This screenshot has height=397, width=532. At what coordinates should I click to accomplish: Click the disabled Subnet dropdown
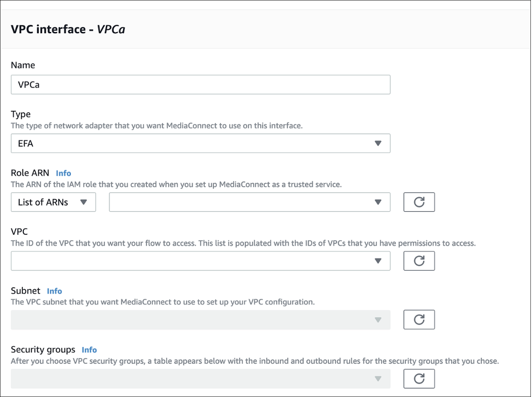pos(200,320)
